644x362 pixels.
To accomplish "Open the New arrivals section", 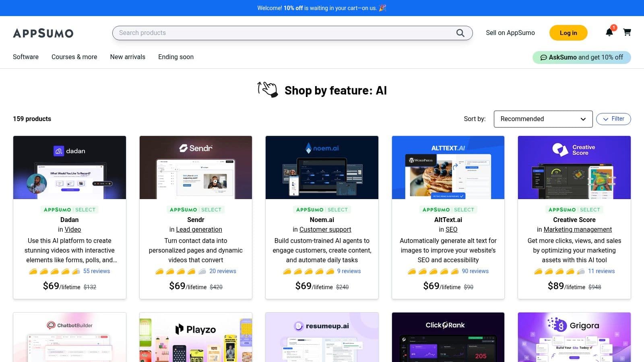I will (x=127, y=57).
